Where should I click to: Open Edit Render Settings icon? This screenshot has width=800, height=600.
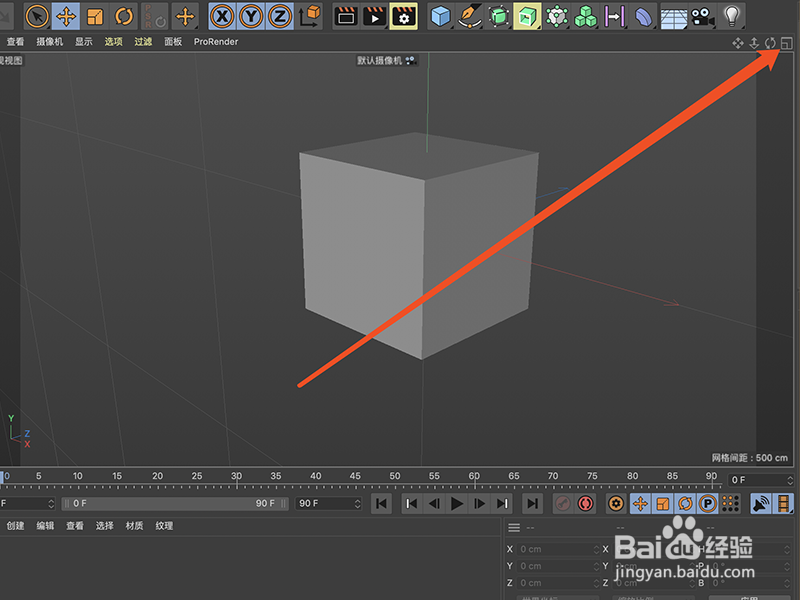point(404,16)
